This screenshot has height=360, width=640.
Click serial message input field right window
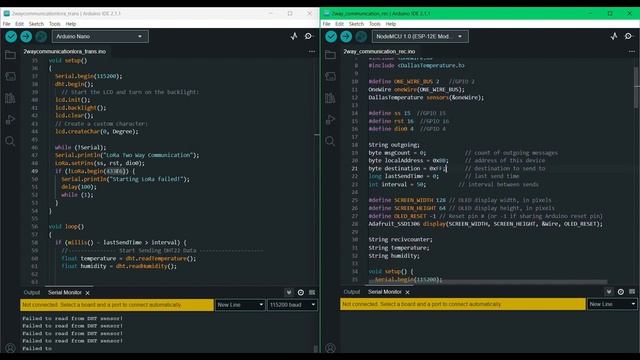[463, 304]
